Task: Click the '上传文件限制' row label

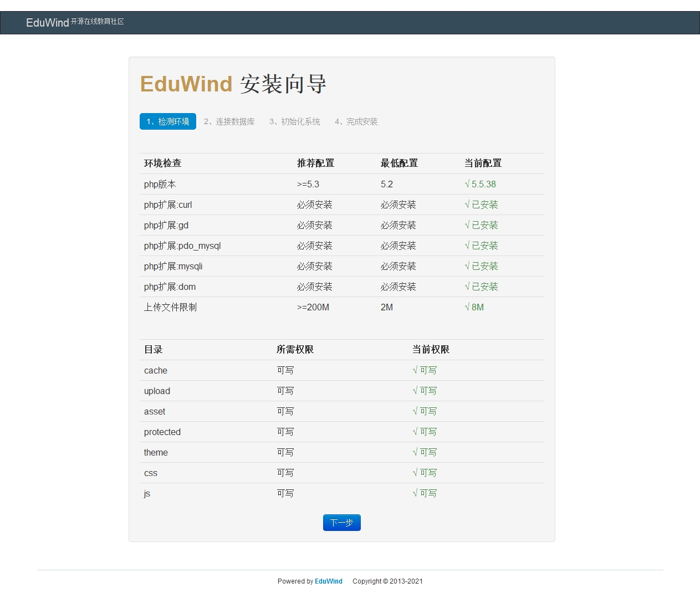Action: coord(170,307)
